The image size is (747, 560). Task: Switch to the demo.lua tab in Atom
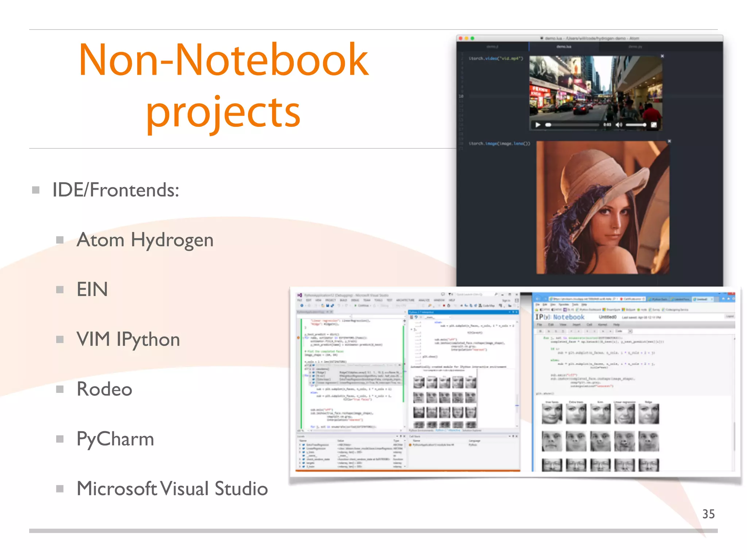[564, 47]
